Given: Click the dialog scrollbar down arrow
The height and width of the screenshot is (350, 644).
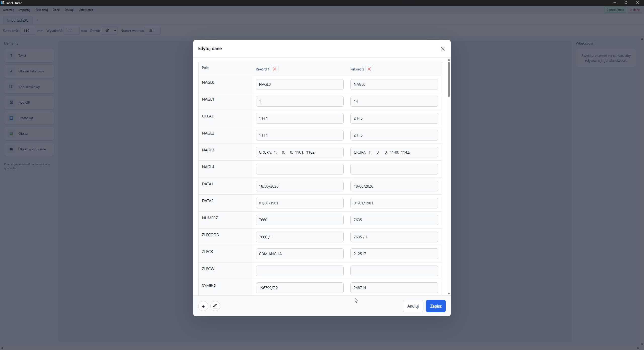Looking at the screenshot, I should click(x=449, y=294).
